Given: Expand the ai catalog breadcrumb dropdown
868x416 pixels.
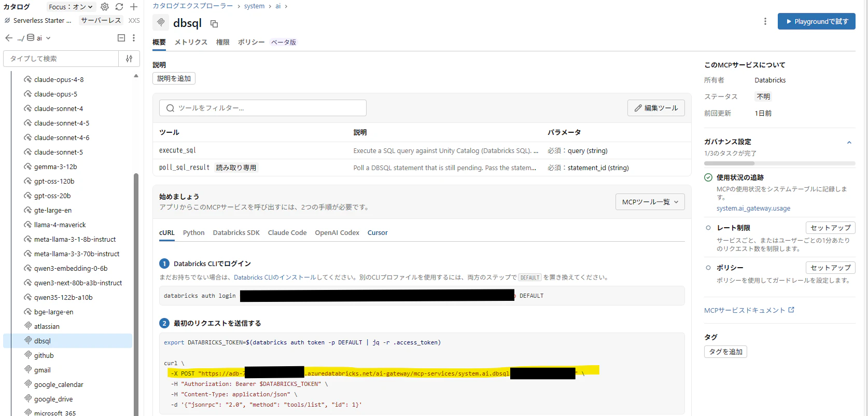Looking at the screenshot, I should (48, 38).
